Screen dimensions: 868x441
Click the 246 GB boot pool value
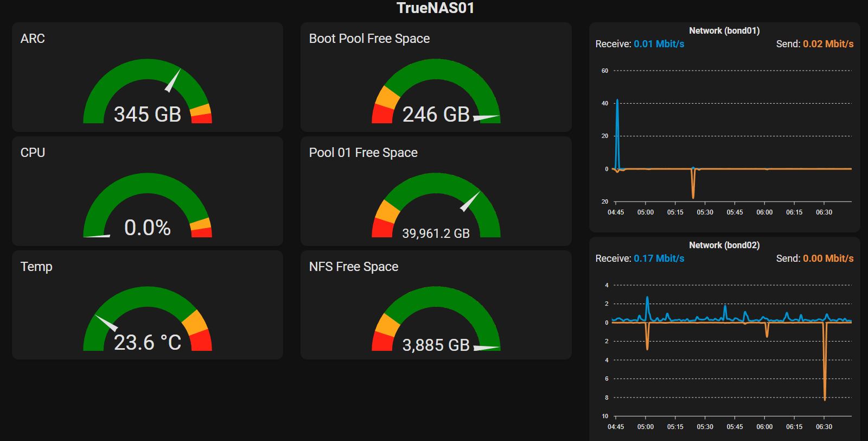coord(436,114)
